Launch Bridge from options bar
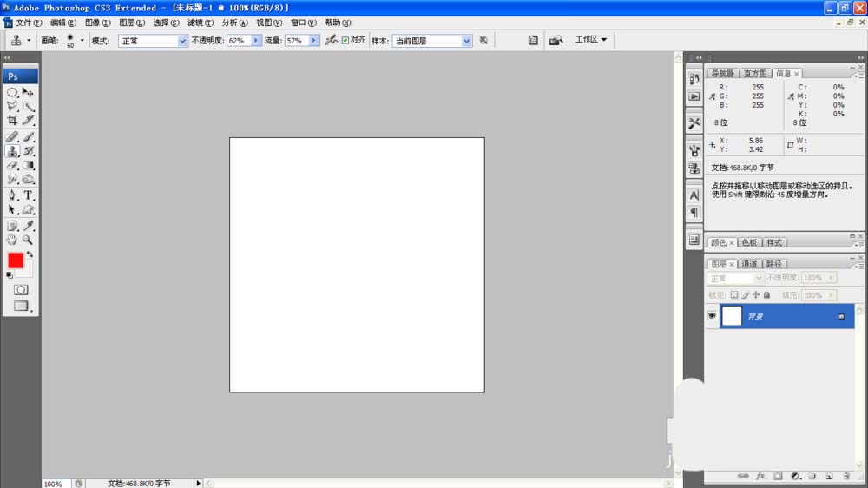This screenshot has height=488, width=868. click(x=556, y=40)
